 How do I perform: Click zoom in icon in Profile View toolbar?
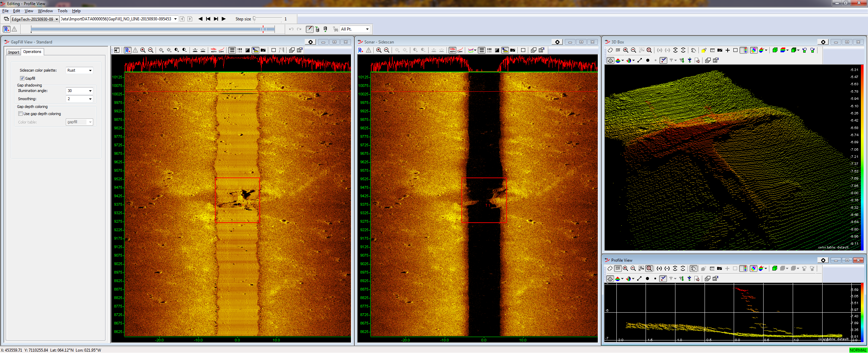[x=625, y=268]
